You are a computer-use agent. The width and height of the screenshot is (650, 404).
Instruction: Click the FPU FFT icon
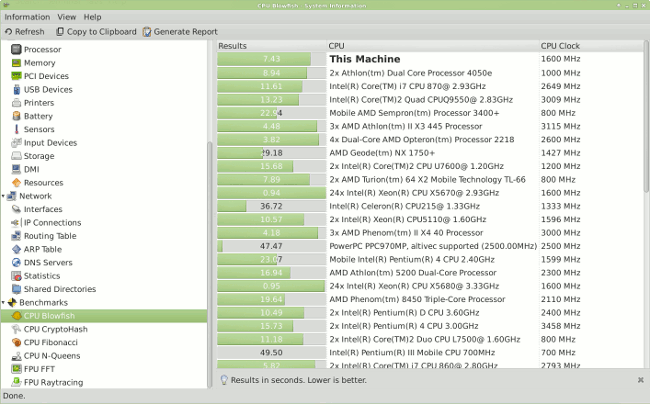click(x=16, y=369)
